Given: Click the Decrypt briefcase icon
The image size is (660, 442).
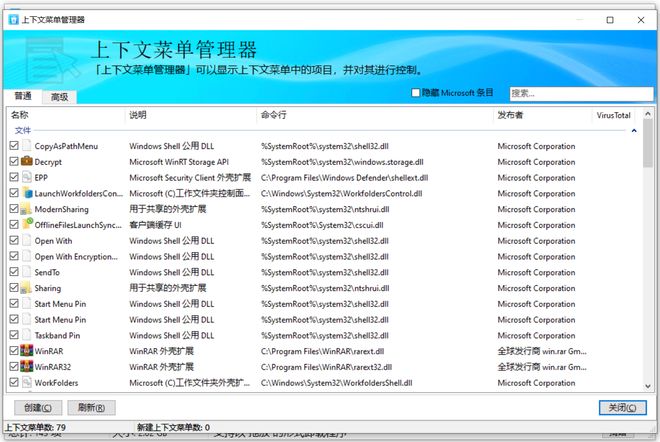Looking at the screenshot, I should (27, 161).
